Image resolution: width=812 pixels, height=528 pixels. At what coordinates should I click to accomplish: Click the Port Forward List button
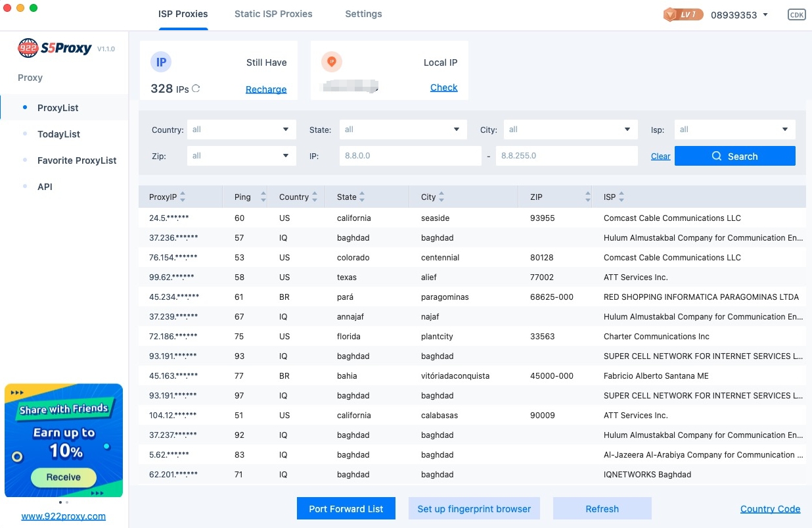click(346, 508)
